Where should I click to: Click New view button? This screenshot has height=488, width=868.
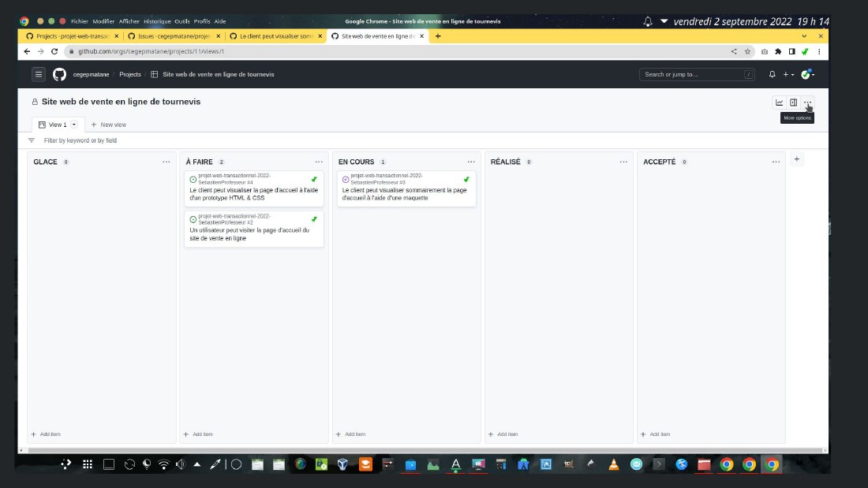tap(109, 125)
